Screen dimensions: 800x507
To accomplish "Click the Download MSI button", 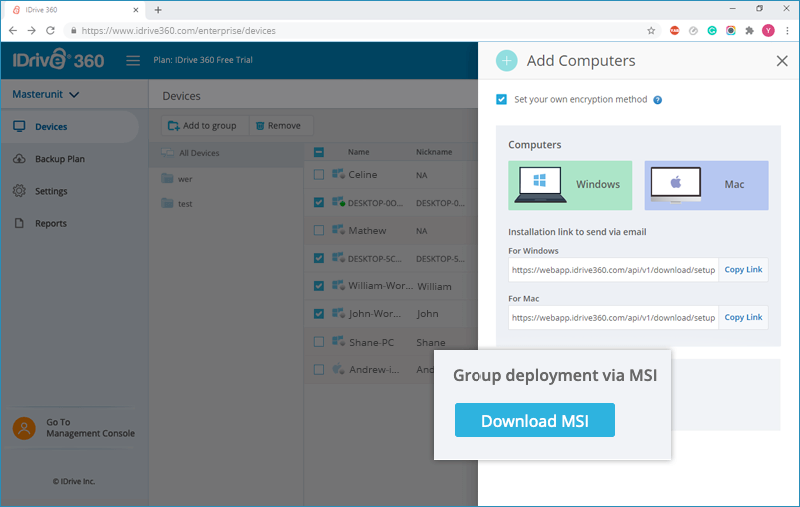I will [x=535, y=420].
